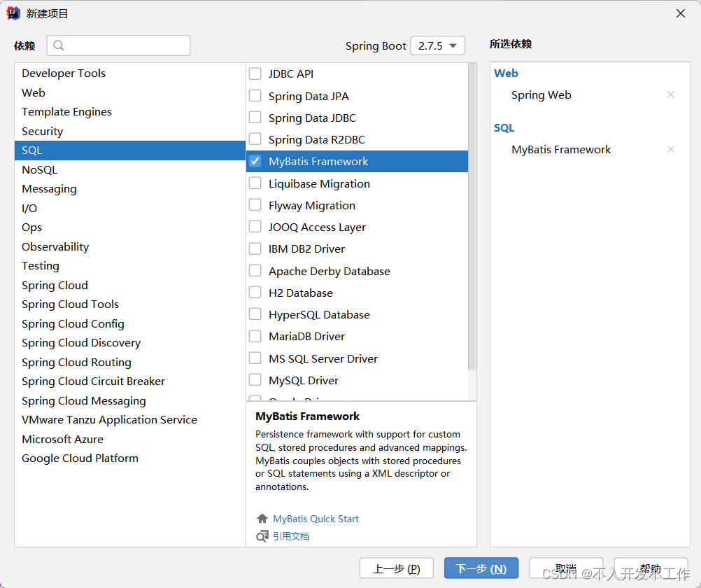The width and height of the screenshot is (701, 588).
Task: Select the Testing category
Action: pyautogui.click(x=129, y=266)
